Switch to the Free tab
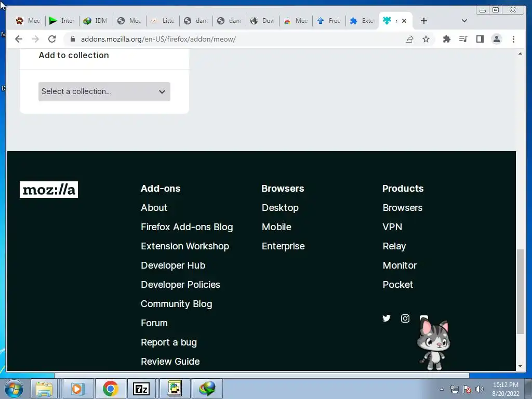The height and width of the screenshot is (399, 532). coord(329,21)
